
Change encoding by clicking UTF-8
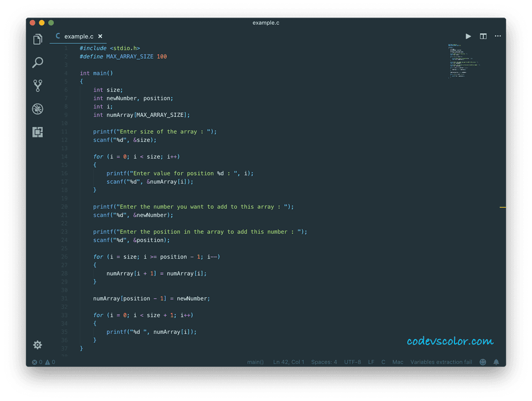coord(352,362)
